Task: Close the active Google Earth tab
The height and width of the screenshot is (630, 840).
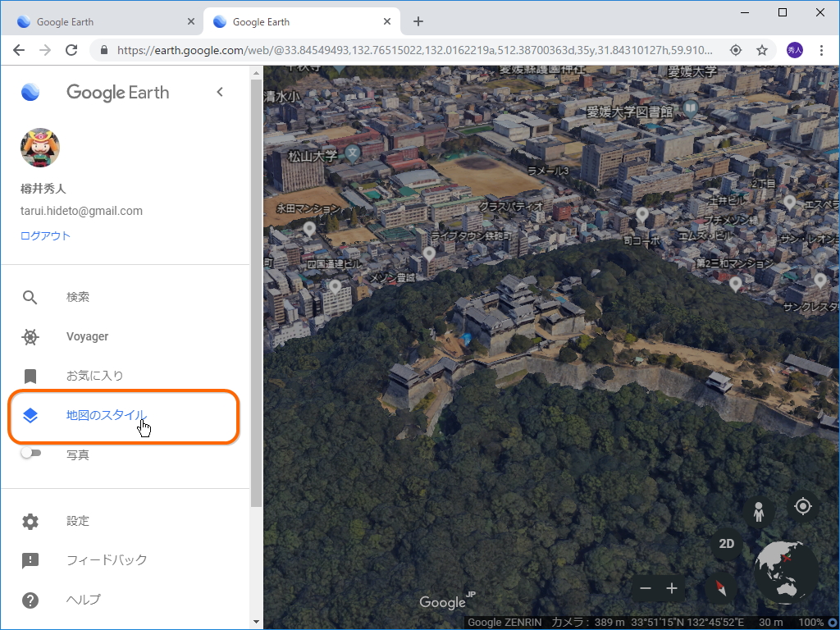Action: click(x=387, y=21)
